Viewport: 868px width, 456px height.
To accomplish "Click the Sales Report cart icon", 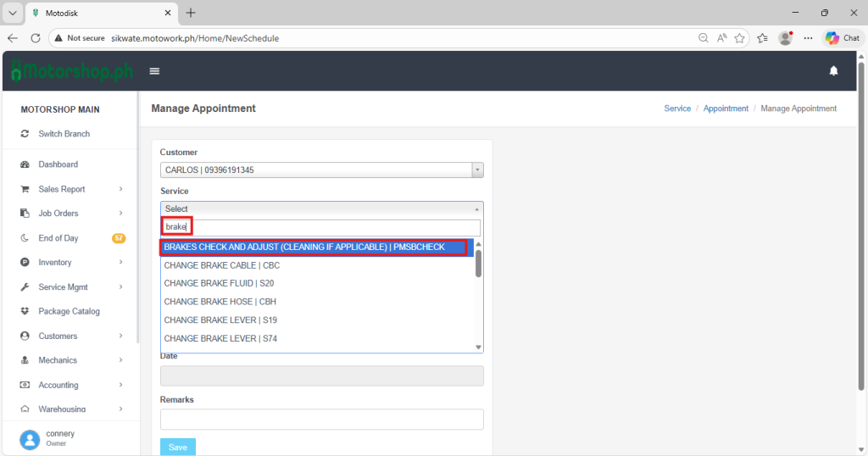I will pos(25,189).
